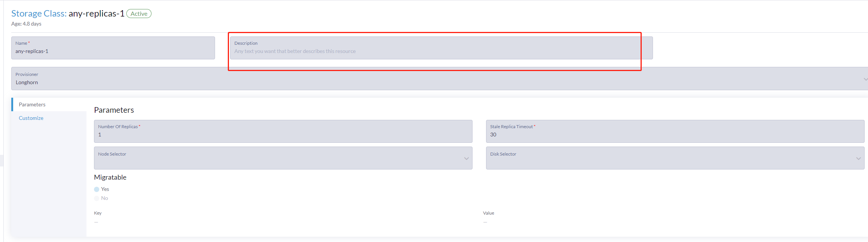
Task: Click the Age 4.8 days text
Action: tap(26, 24)
